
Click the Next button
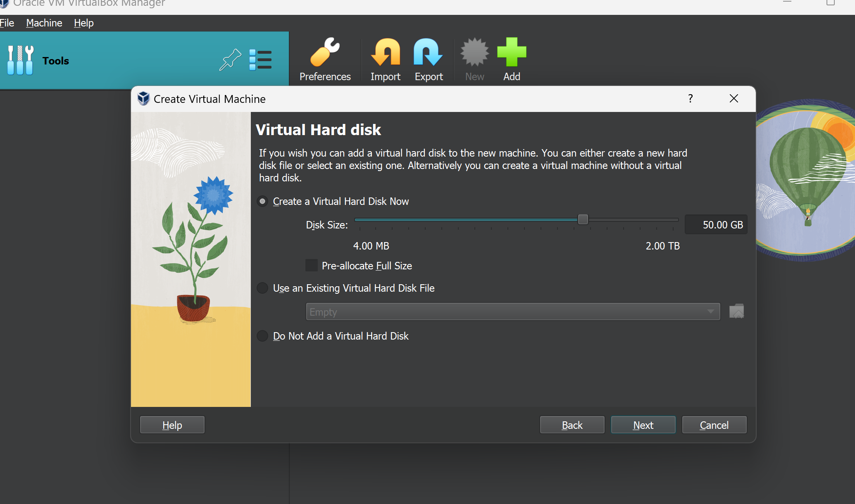click(643, 425)
